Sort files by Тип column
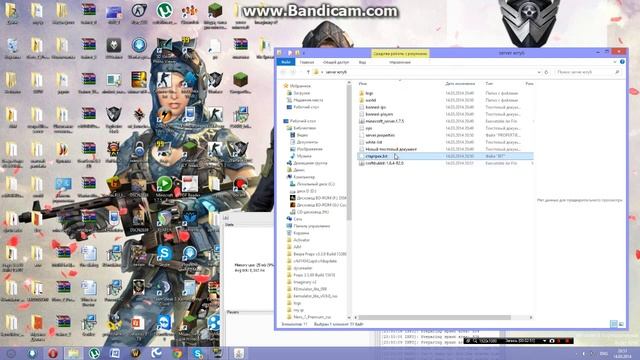640x360 pixels. 489,84
